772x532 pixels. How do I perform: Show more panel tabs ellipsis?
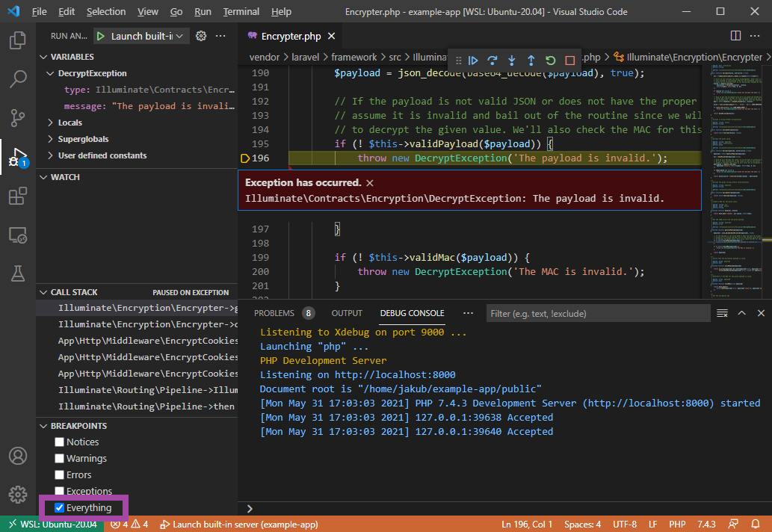point(468,314)
